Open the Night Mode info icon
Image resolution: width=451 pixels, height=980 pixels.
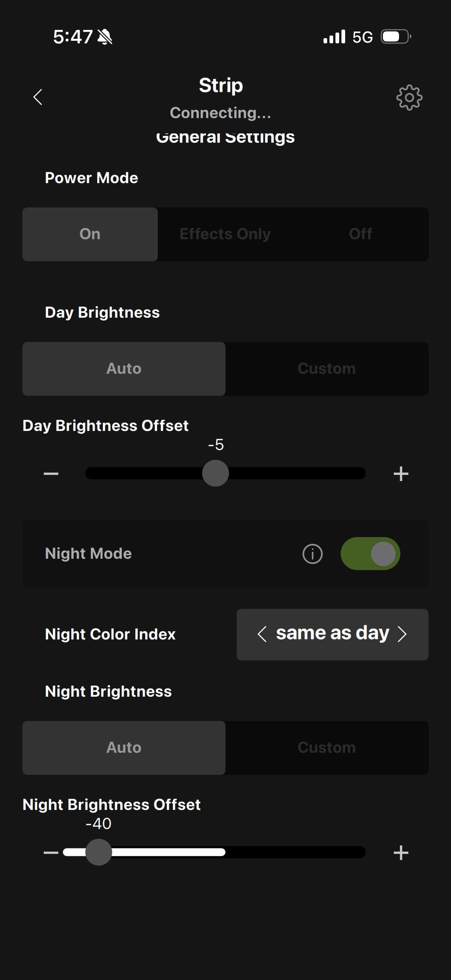[313, 554]
